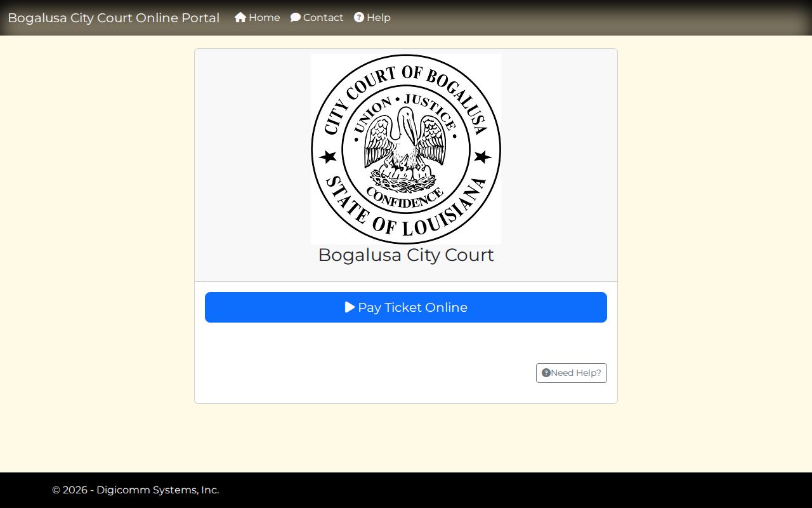
Task: Open the Contact page link
Action: pyautogui.click(x=317, y=18)
